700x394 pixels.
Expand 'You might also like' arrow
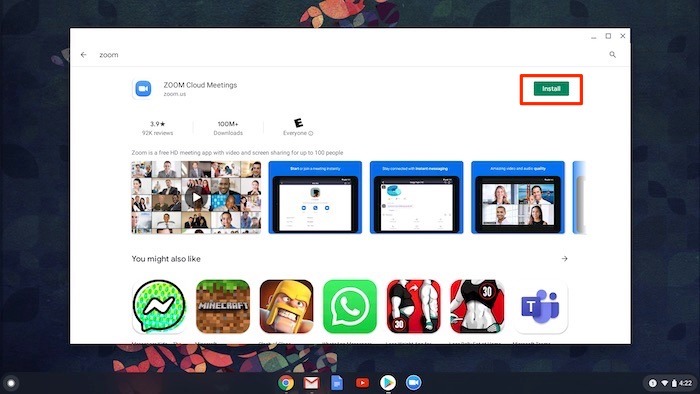pos(564,259)
